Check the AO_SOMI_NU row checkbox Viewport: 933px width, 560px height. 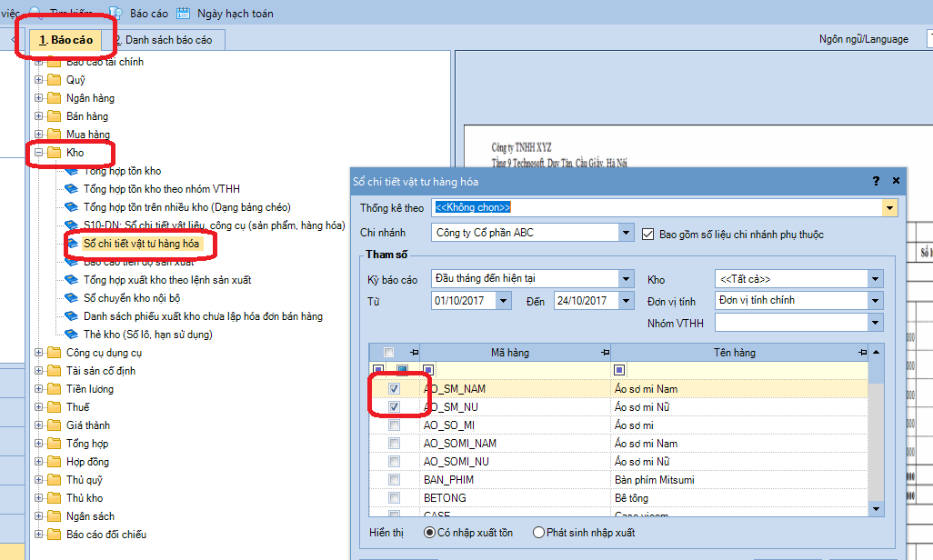click(394, 461)
